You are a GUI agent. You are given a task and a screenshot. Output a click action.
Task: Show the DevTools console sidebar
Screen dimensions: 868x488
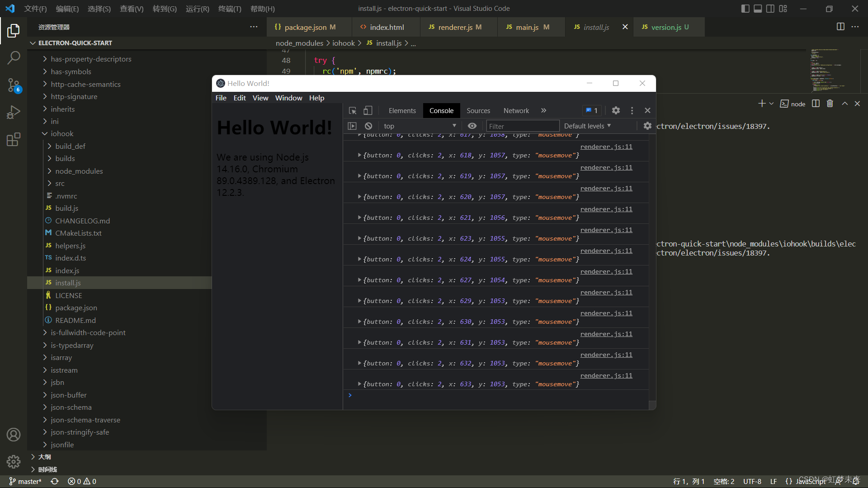(352, 126)
